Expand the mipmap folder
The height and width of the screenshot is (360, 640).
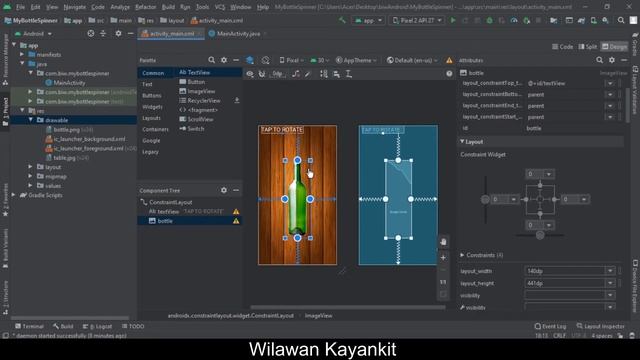point(30,176)
